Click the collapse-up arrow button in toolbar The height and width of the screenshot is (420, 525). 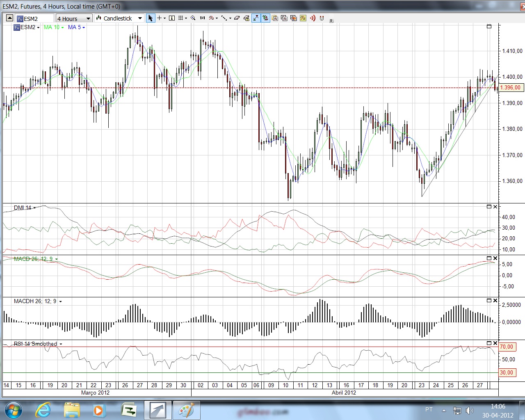[9, 18]
